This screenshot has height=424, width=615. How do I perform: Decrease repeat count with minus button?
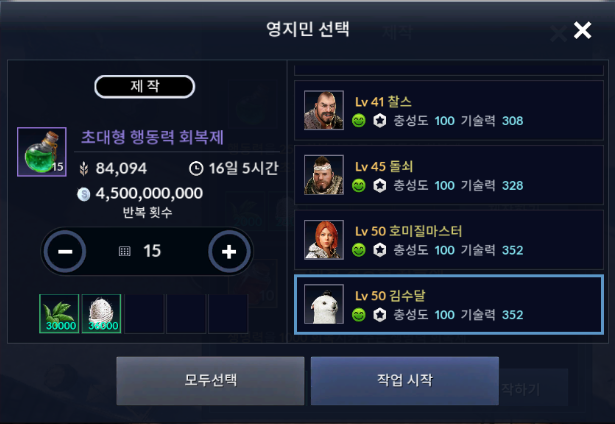(x=65, y=251)
